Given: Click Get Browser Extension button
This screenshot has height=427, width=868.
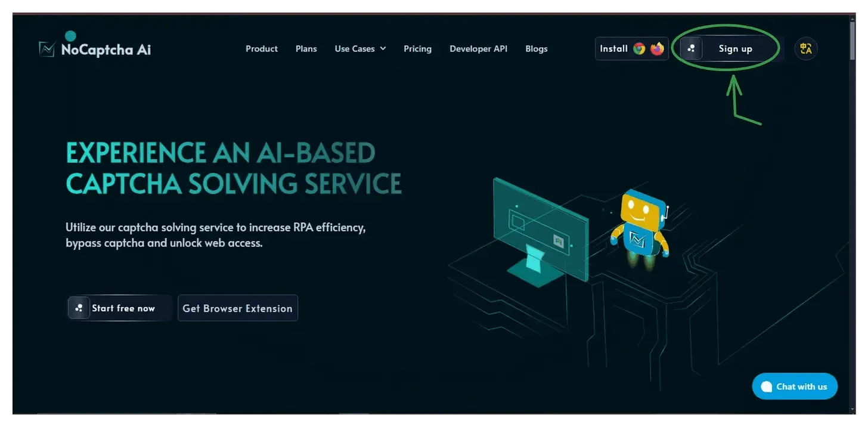Looking at the screenshot, I should pyautogui.click(x=237, y=308).
